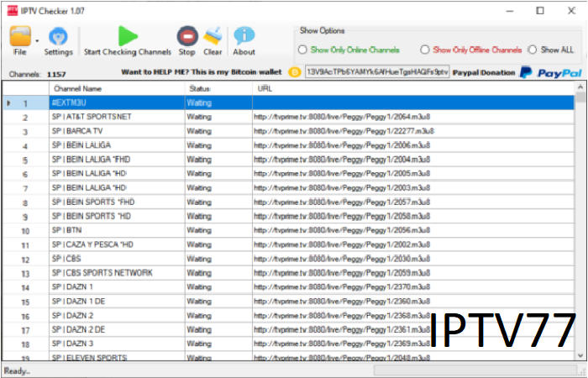Start Checking Channels with green play icon
The height and width of the screenshot is (378, 588).
coord(128,36)
